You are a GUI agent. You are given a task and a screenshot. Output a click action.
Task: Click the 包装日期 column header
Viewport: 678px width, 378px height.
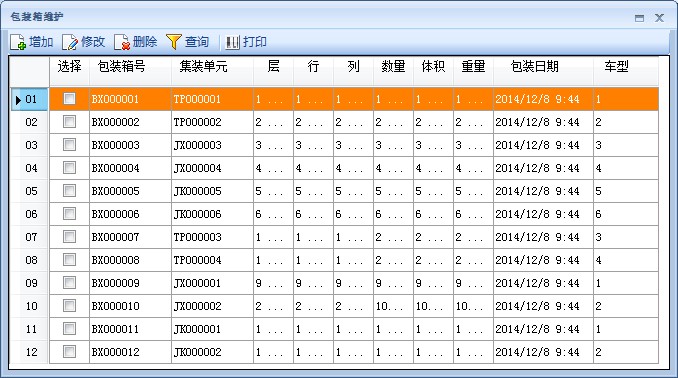(x=534, y=67)
